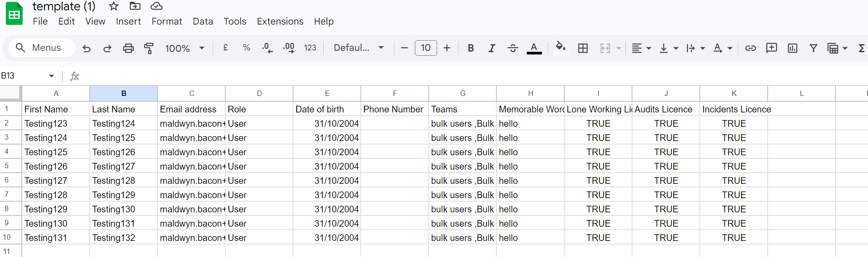Toggle Italic formatting
This screenshot has width=868, height=257.
coord(492,48)
